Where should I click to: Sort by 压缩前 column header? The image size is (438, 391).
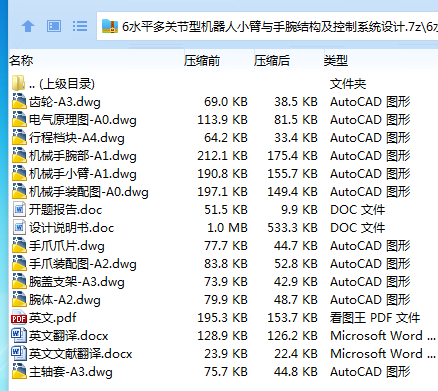coord(202,61)
